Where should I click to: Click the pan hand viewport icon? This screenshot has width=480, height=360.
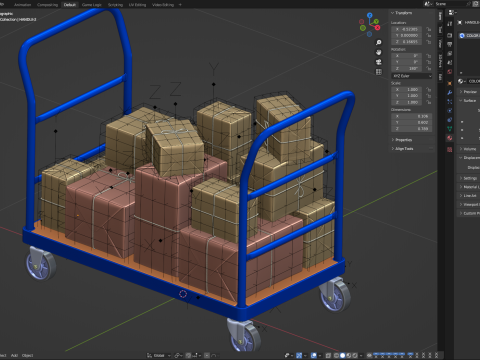[379, 52]
